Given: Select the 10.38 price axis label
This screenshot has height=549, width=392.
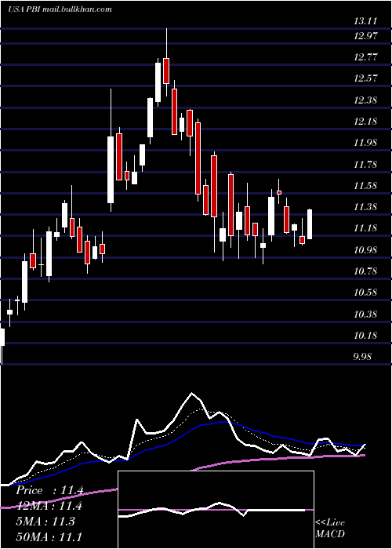Looking at the screenshot, I should click(366, 314).
